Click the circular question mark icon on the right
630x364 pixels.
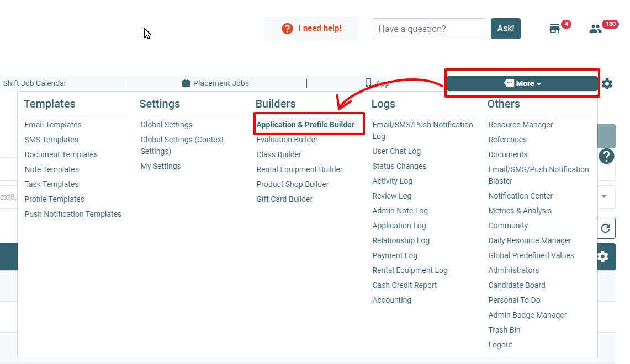pyautogui.click(x=606, y=156)
